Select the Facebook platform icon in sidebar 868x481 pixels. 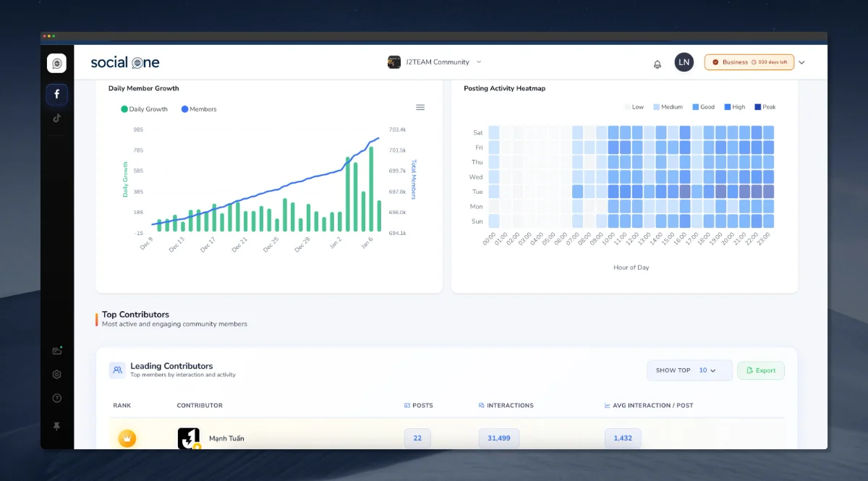click(56, 94)
